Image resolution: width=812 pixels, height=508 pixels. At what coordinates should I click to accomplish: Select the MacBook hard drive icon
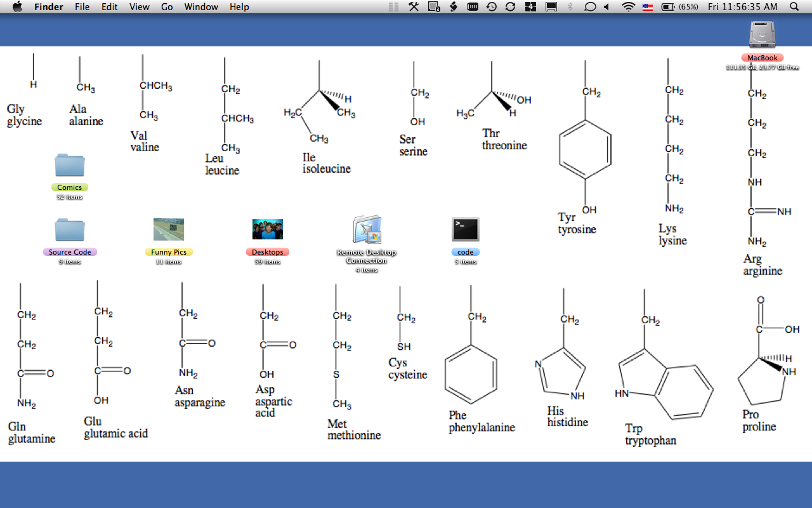point(762,34)
